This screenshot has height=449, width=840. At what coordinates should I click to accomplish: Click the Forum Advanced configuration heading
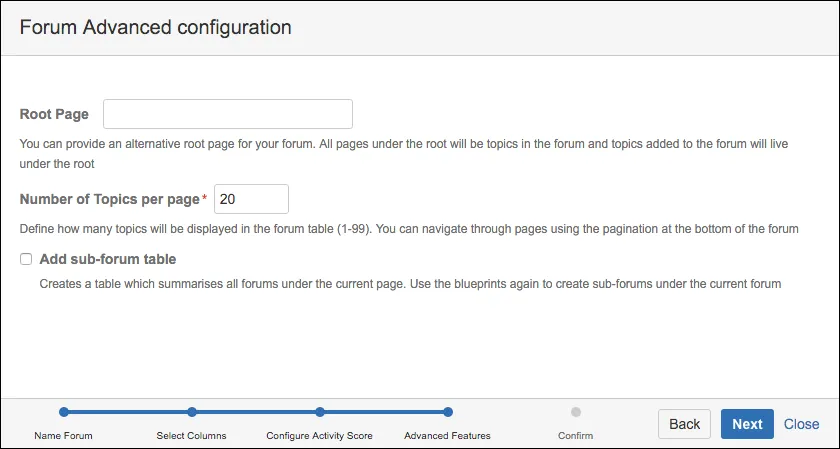click(x=155, y=27)
